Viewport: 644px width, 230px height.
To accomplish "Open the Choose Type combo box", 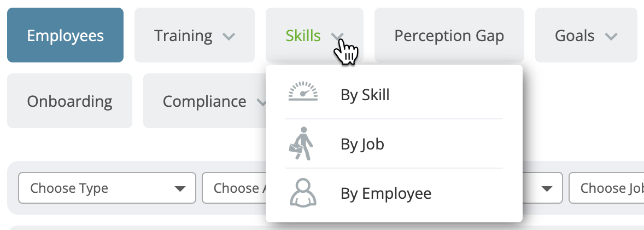I will [x=107, y=188].
